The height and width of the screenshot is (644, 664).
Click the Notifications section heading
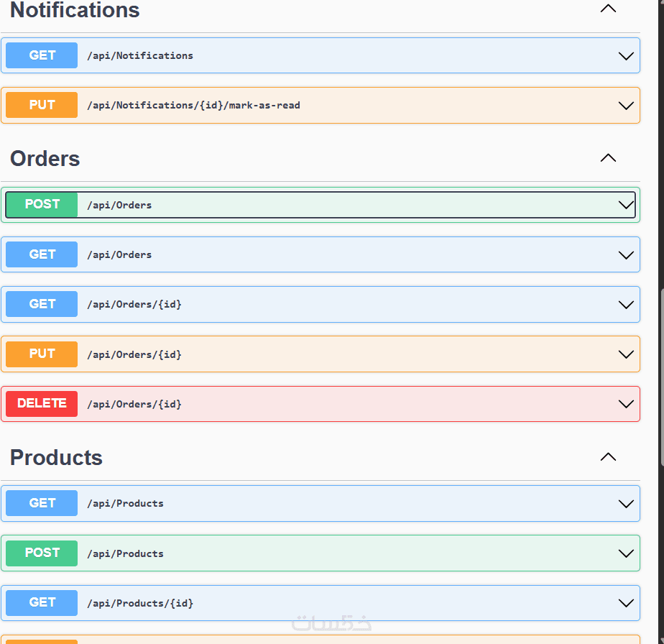[75, 10]
